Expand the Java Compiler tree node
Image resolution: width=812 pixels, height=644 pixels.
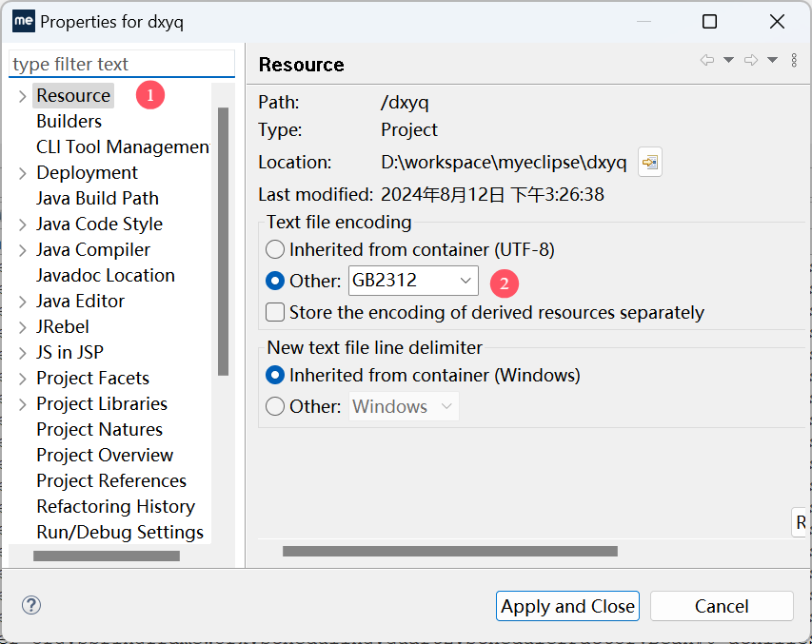[x=23, y=250]
